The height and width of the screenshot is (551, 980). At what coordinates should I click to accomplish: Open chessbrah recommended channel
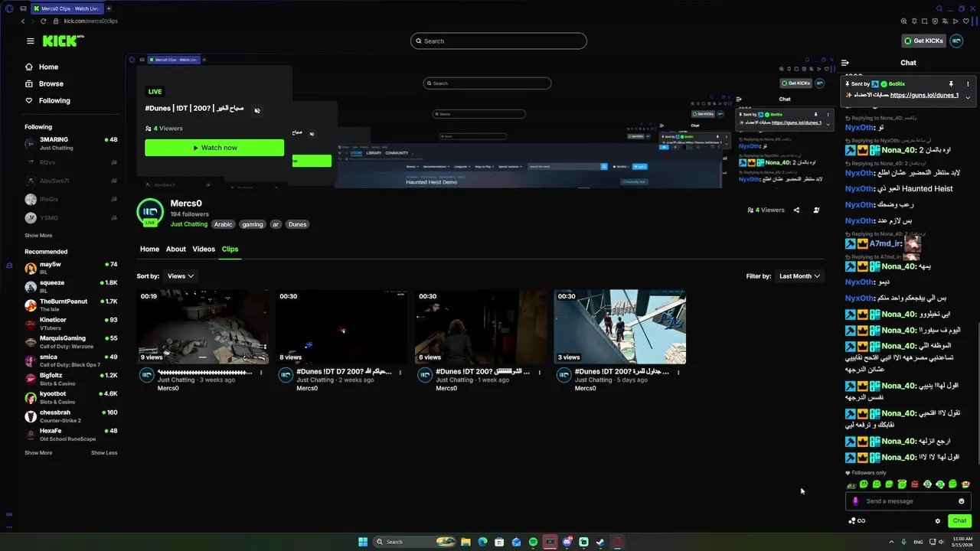coord(70,416)
